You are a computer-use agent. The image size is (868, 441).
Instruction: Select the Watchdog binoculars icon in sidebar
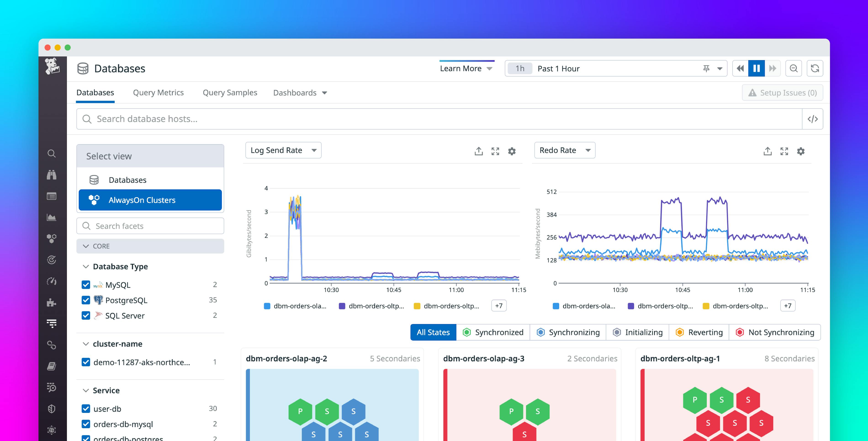(x=51, y=175)
